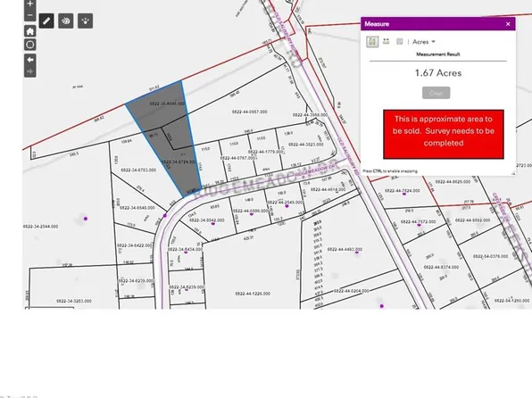Select the ruler measure tool
Viewport: 532px width, 398px height.
coord(46,21)
